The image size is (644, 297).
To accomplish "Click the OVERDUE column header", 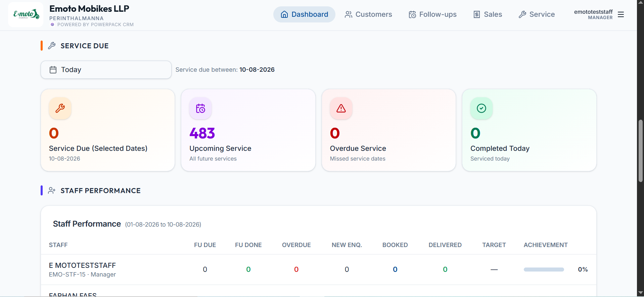I will [x=296, y=245].
